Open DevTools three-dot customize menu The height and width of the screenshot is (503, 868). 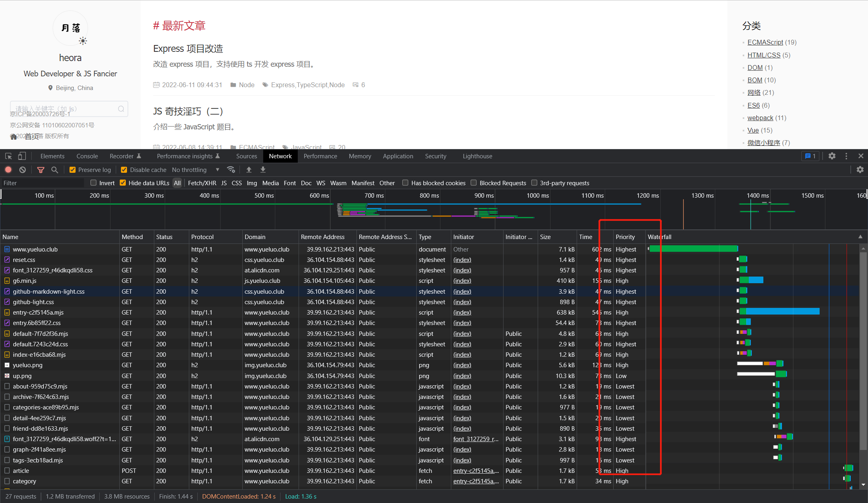click(846, 156)
